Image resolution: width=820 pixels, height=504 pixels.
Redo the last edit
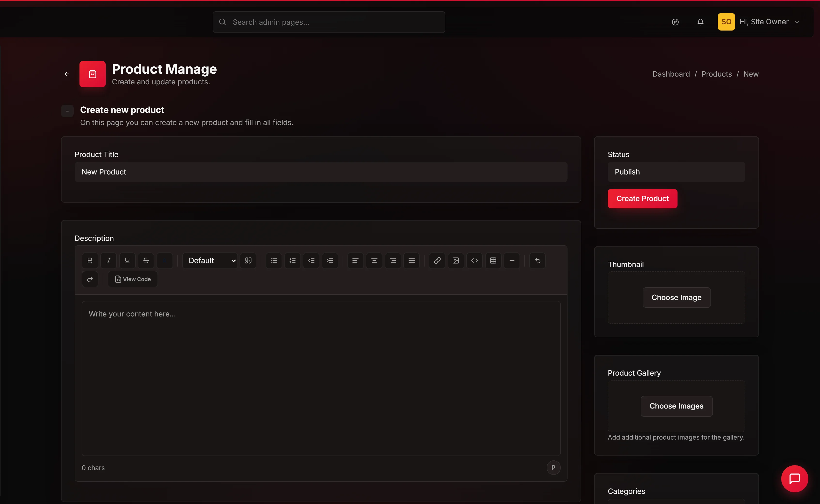[x=90, y=279]
